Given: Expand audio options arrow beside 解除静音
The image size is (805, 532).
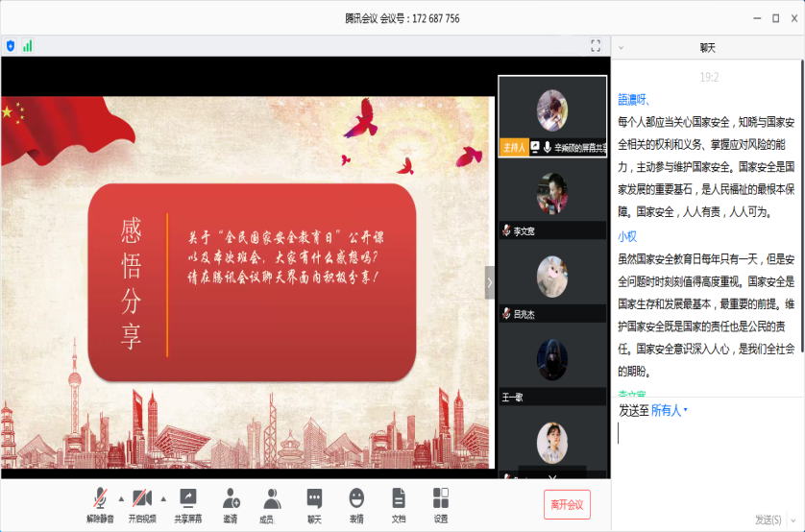Looking at the screenshot, I should [x=121, y=498].
